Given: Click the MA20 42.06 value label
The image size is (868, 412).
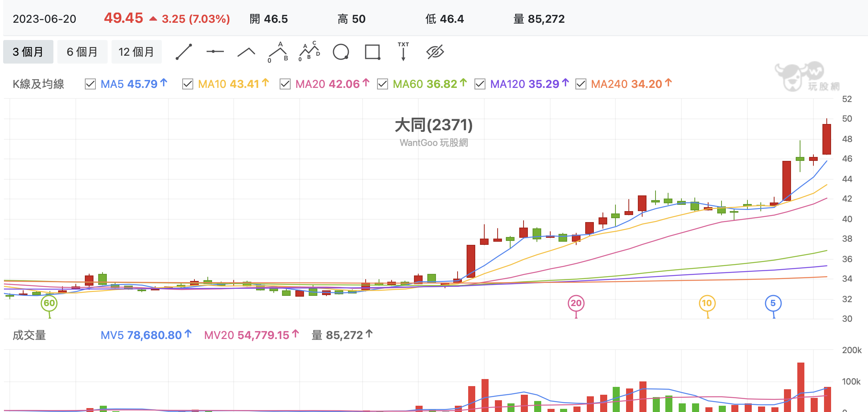Looking at the screenshot, I should [x=332, y=84].
